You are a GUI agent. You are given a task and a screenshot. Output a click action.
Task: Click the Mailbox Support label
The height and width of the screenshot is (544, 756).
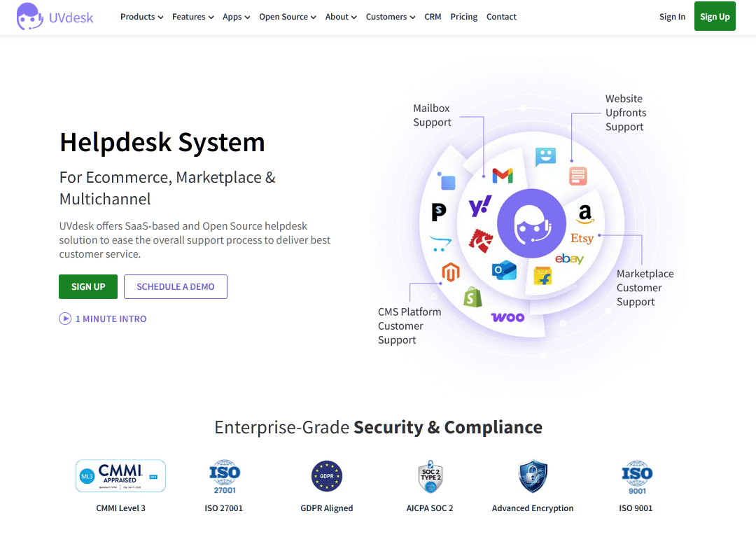click(432, 116)
